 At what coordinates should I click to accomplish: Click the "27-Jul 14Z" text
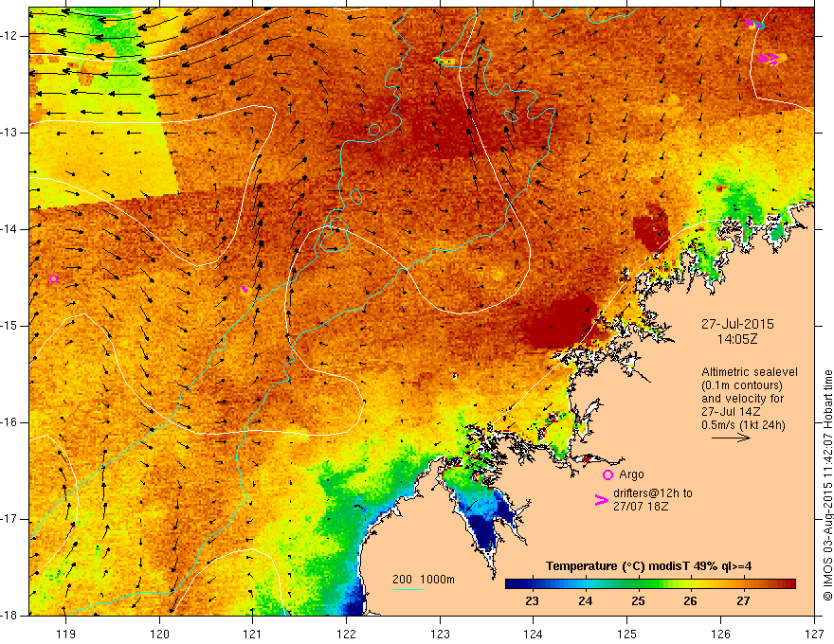731,412
